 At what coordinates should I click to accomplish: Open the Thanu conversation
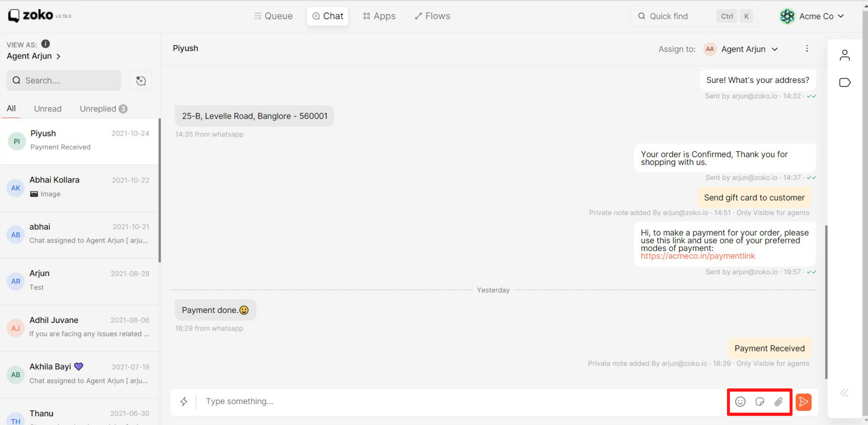(x=79, y=412)
